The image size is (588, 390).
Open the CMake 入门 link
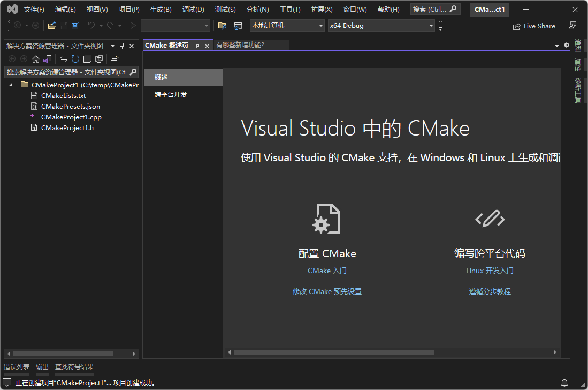point(326,271)
